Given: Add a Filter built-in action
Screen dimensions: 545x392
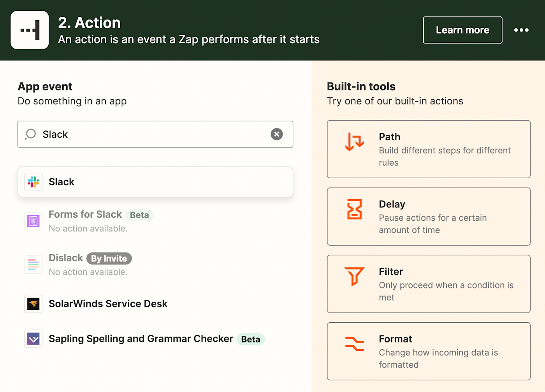Looking at the screenshot, I should tap(429, 284).
